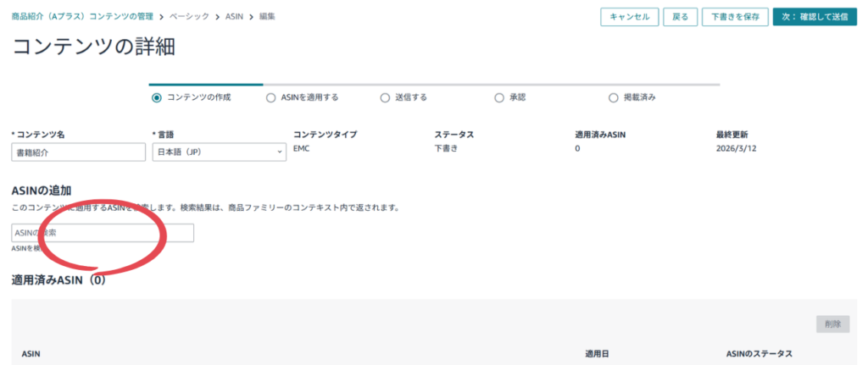Click the ASINのステータス column header

point(759,353)
